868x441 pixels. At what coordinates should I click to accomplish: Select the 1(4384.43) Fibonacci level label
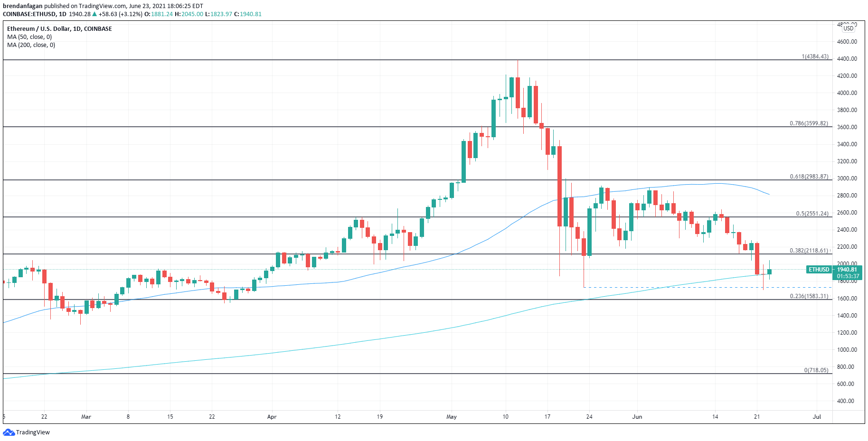pos(815,56)
